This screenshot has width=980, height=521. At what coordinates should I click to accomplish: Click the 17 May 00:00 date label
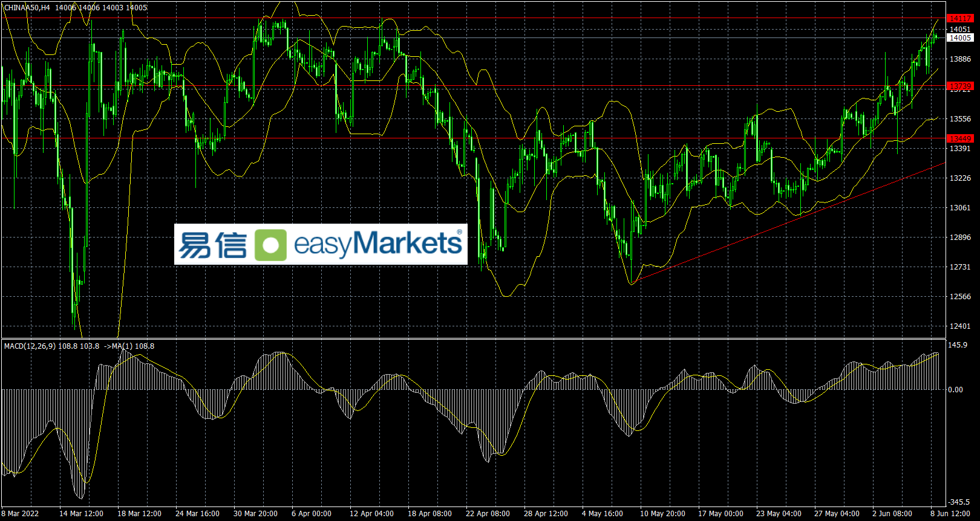point(720,514)
